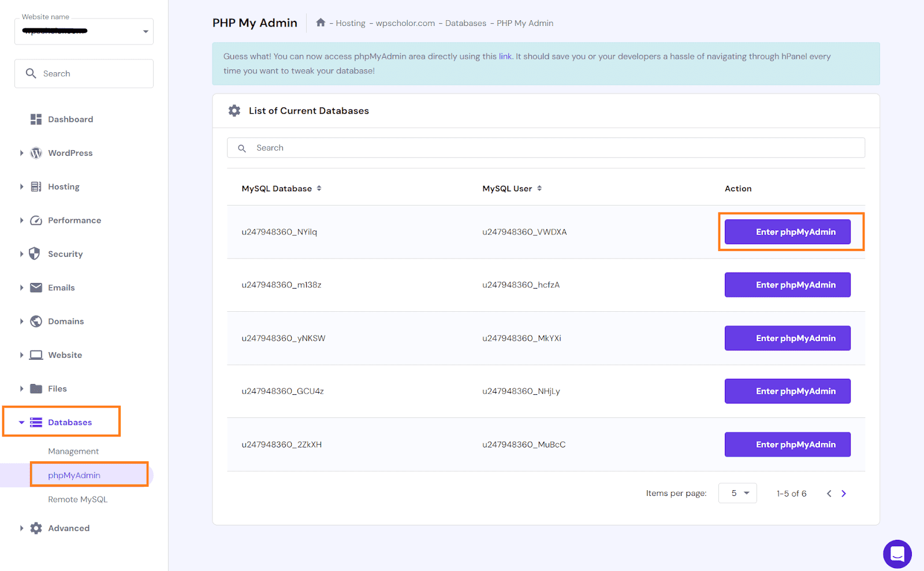Open the Items per page dropdown
Screen dimensions: 924x571
pos(737,493)
